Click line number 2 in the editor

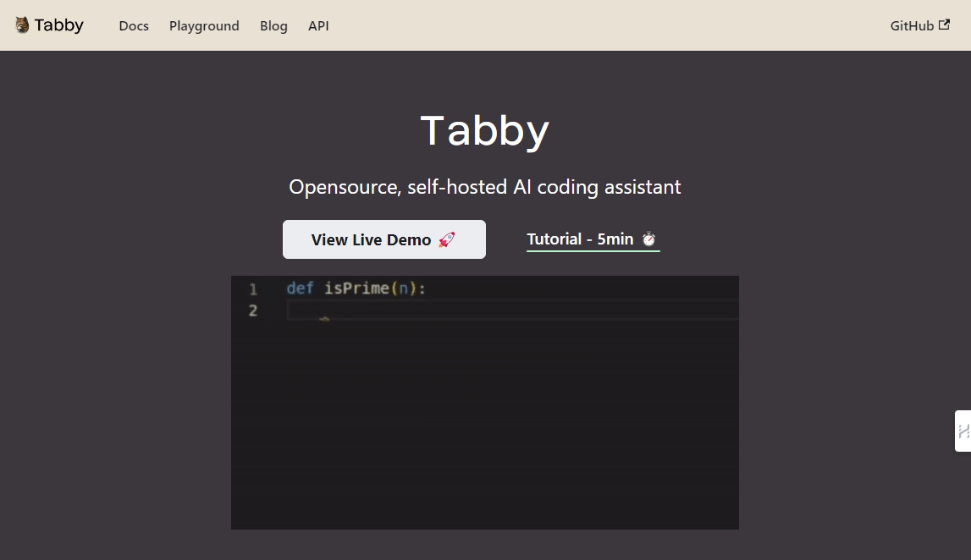click(x=252, y=310)
